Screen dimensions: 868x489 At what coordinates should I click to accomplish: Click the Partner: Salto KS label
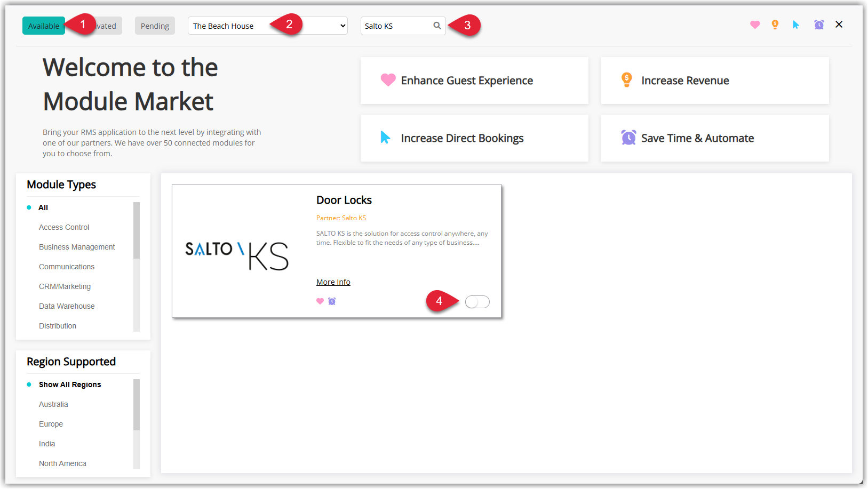point(341,218)
